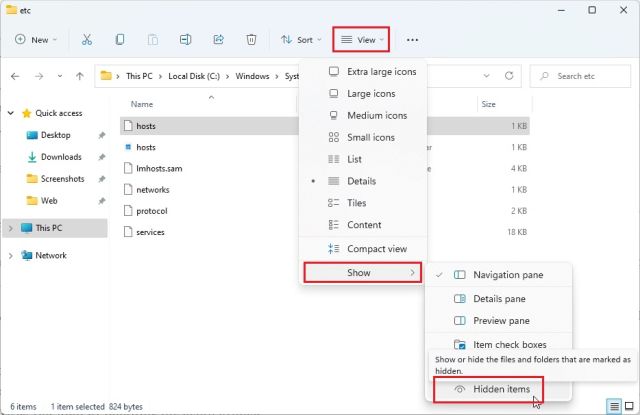This screenshot has height=415, width=640.
Task: Select Tiles view option
Action: [x=363, y=203]
